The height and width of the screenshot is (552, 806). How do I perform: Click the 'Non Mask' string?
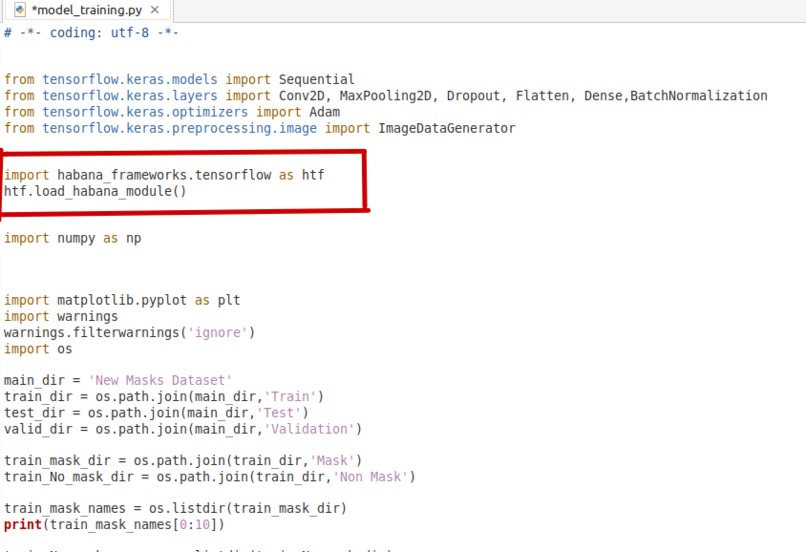370,477
